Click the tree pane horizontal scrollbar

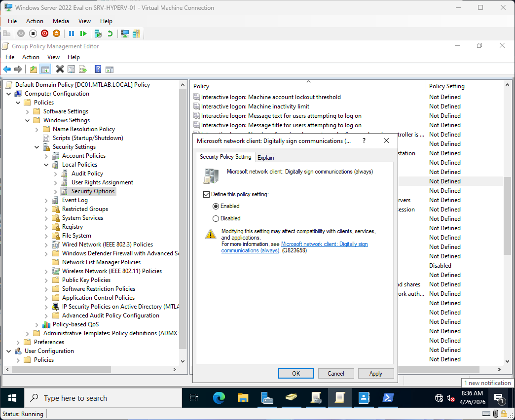(x=61, y=369)
